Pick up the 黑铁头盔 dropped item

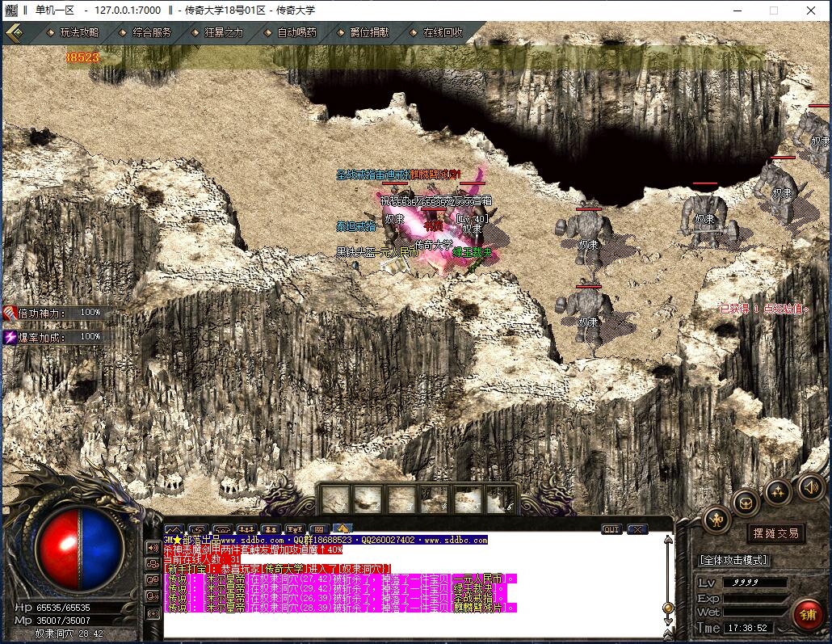356,252
